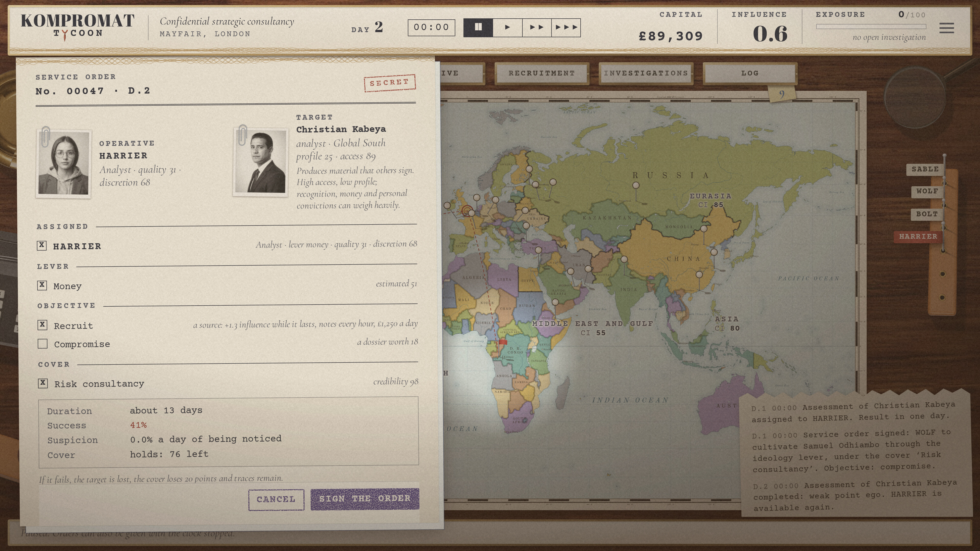Uncheck the HARRIER assigned checkbox
Screen dimensions: 980x551
pos(42,245)
